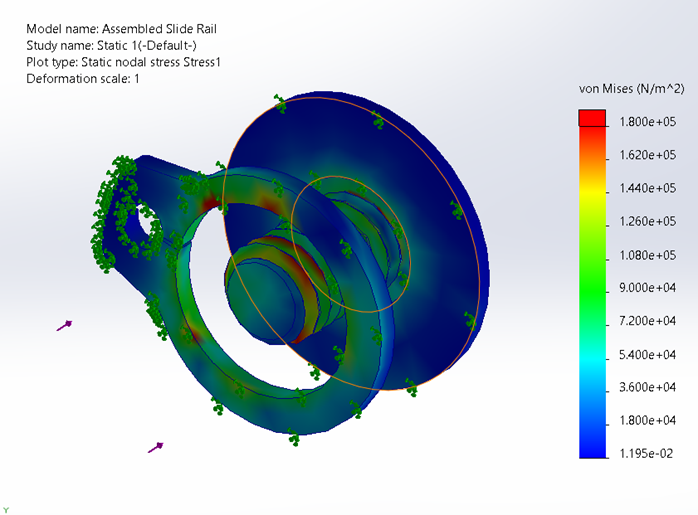Select the 1.800e+05 maximum legend value
This screenshot has width=698, height=515.
point(646,122)
